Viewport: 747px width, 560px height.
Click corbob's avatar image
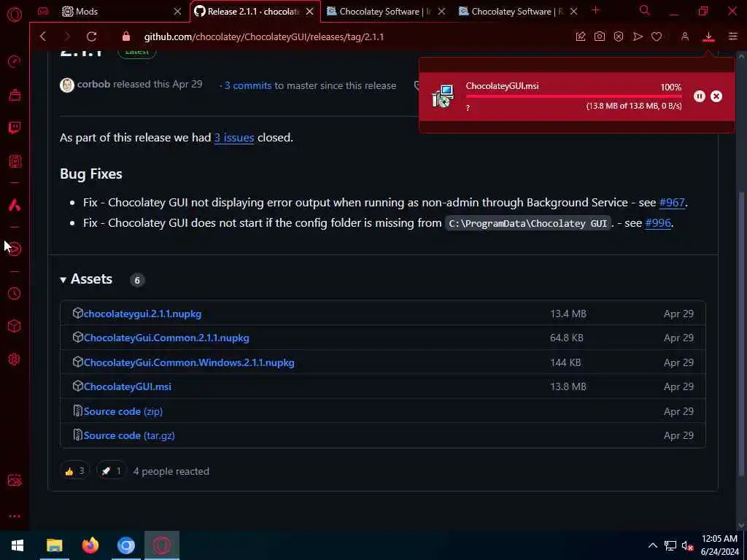pos(67,85)
